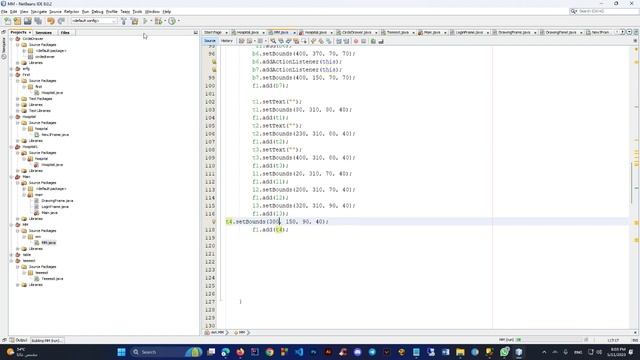
Task: Expand the Test Packages folder
Action: 18,99
